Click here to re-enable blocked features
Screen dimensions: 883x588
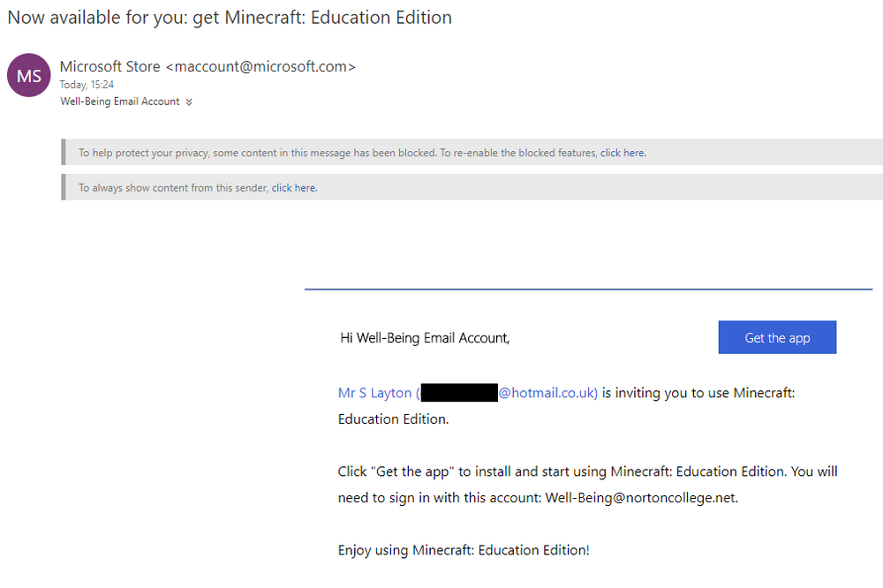[x=623, y=153]
